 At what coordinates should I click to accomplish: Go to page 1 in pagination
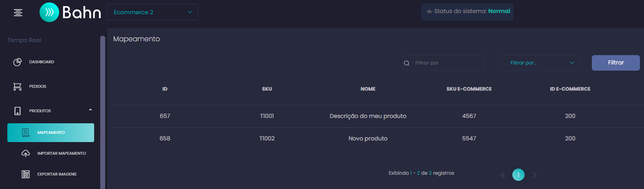pyautogui.click(x=518, y=175)
